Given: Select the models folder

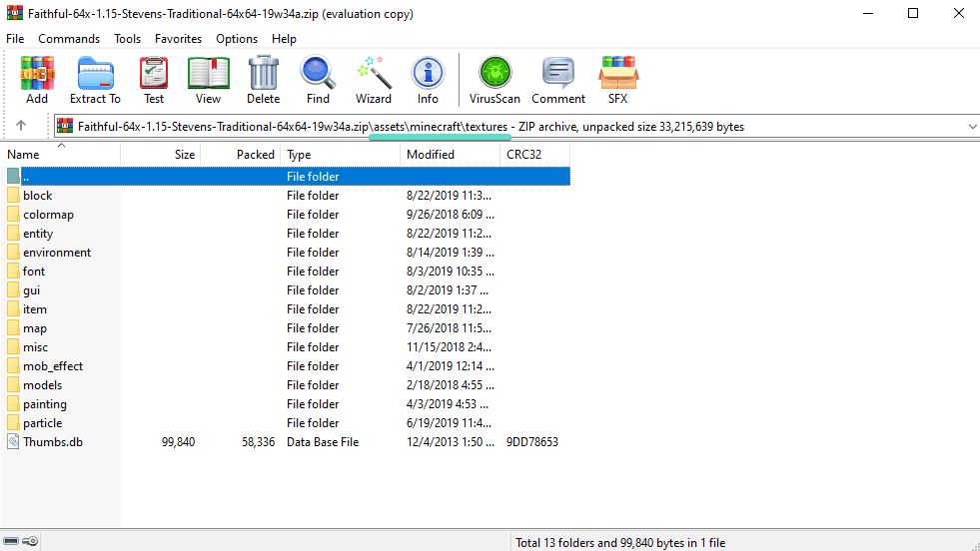Looking at the screenshot, I should coord(43,385).
